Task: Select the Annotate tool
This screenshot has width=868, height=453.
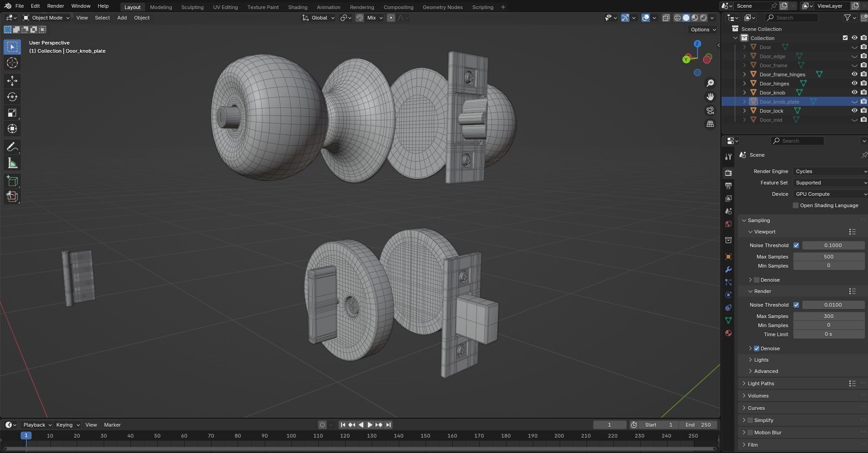Action: point(12,147)
